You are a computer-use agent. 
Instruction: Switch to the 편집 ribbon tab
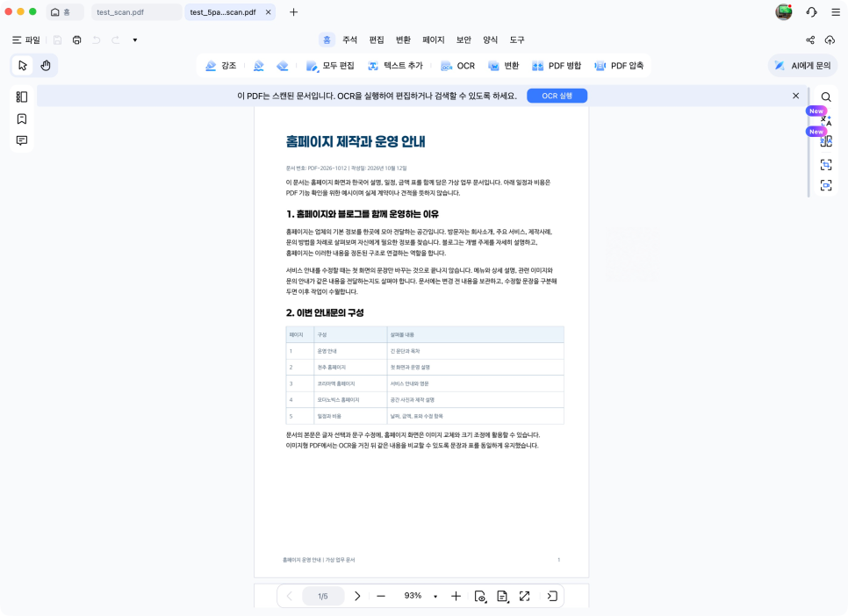point(377,39)
